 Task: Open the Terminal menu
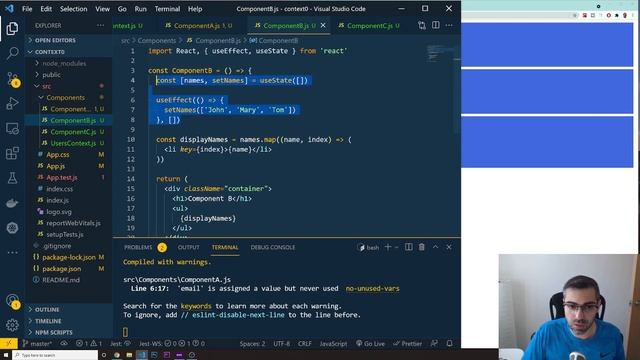(x=167, y=9)
